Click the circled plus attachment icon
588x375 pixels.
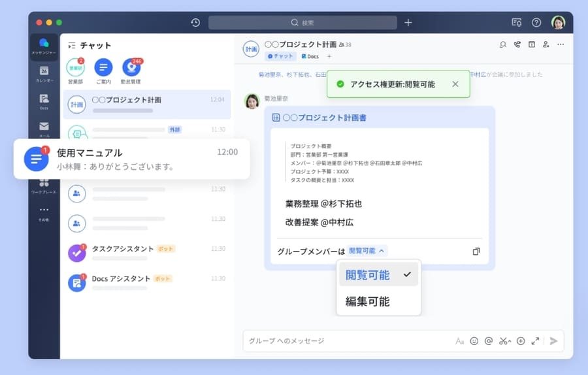521,341
